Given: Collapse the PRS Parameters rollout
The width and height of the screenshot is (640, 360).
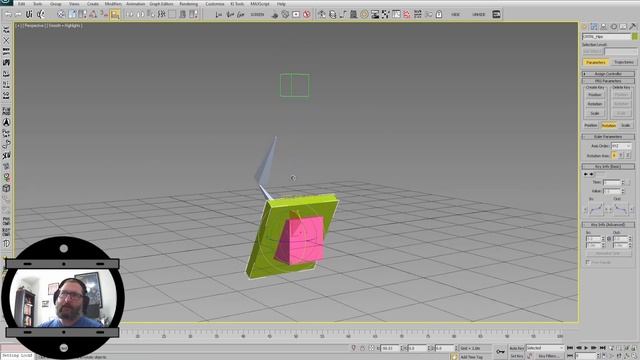Looking at the screenshot, I should pyautogui.click(x=608, y=81).
